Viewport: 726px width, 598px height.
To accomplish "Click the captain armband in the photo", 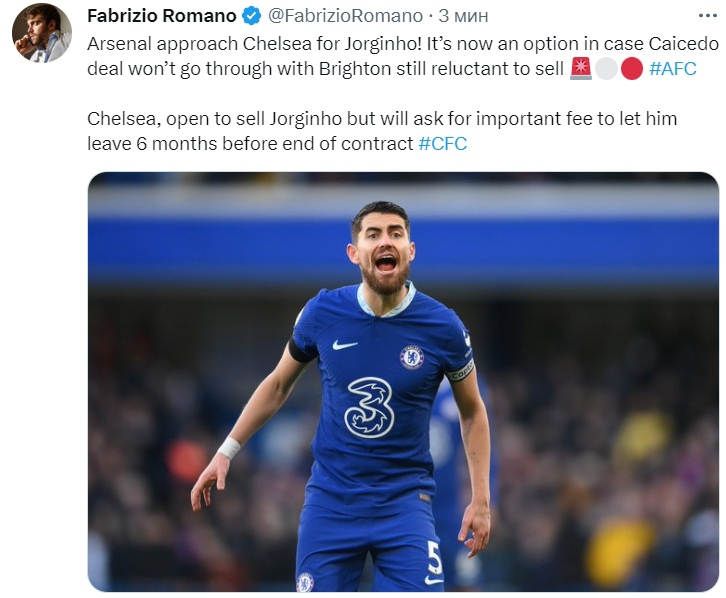I will tap(459, 371).
